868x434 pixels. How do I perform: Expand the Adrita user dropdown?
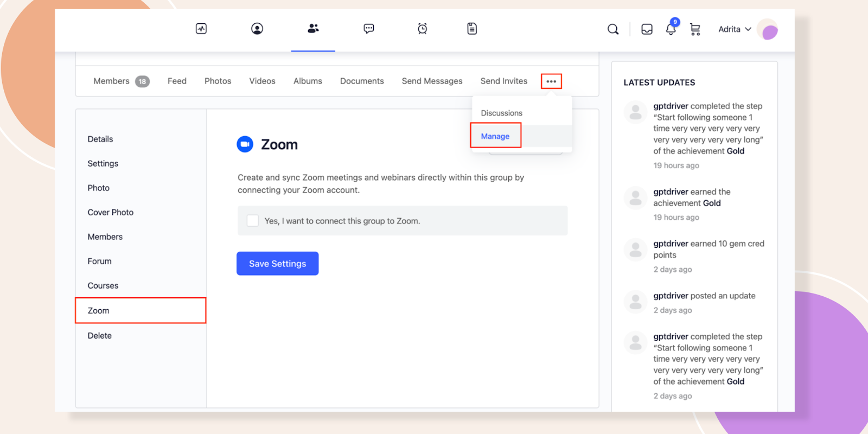click(x=735, y=29)
